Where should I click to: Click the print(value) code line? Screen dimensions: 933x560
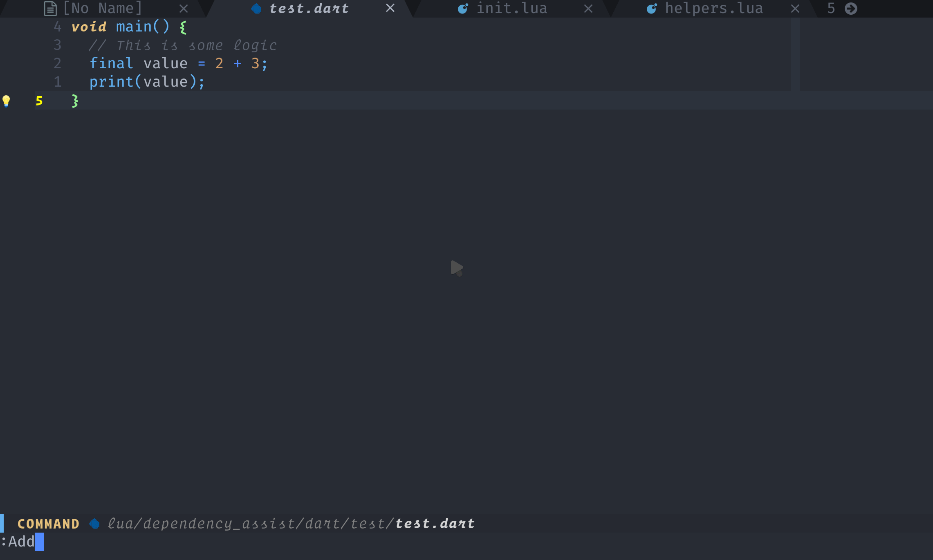click(x=147, y=82)
